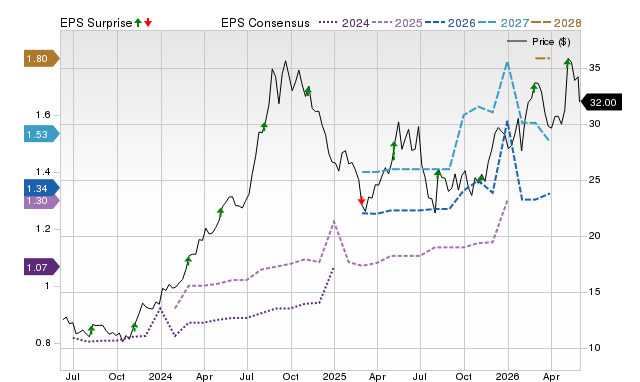Click the 30 label on the price axis
Image resolution: width=640 pixels, height=382 pixels.
(x=594, y=124)
